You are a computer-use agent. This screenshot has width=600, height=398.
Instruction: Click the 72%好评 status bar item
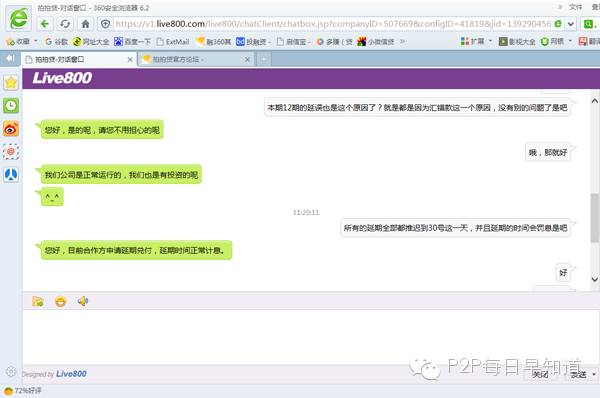click(x=23, y=391)
